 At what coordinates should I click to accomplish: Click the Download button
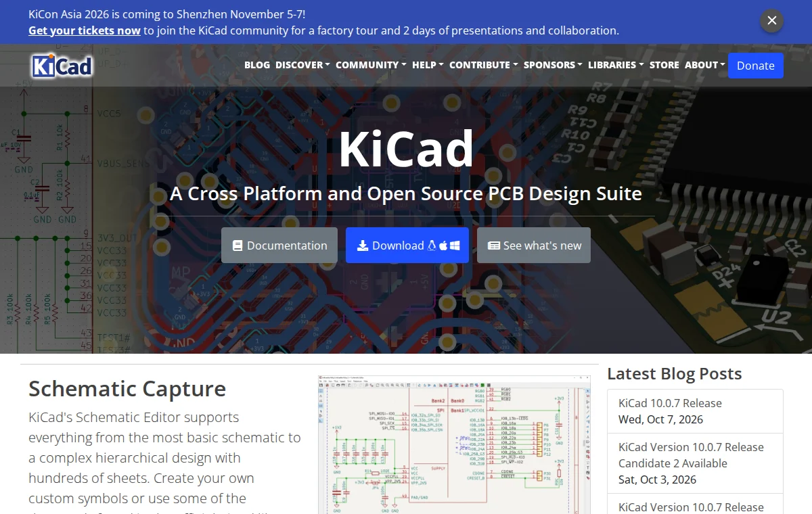[407, 245]
